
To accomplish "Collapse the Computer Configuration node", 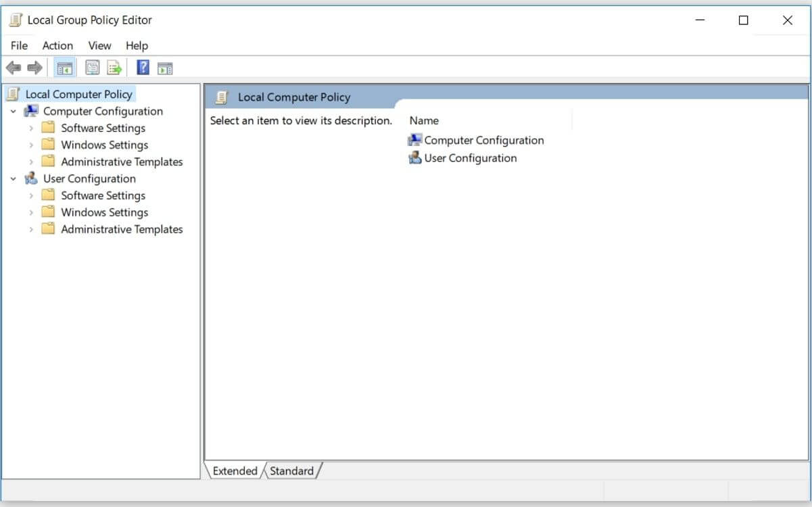I will pos(12,111).
